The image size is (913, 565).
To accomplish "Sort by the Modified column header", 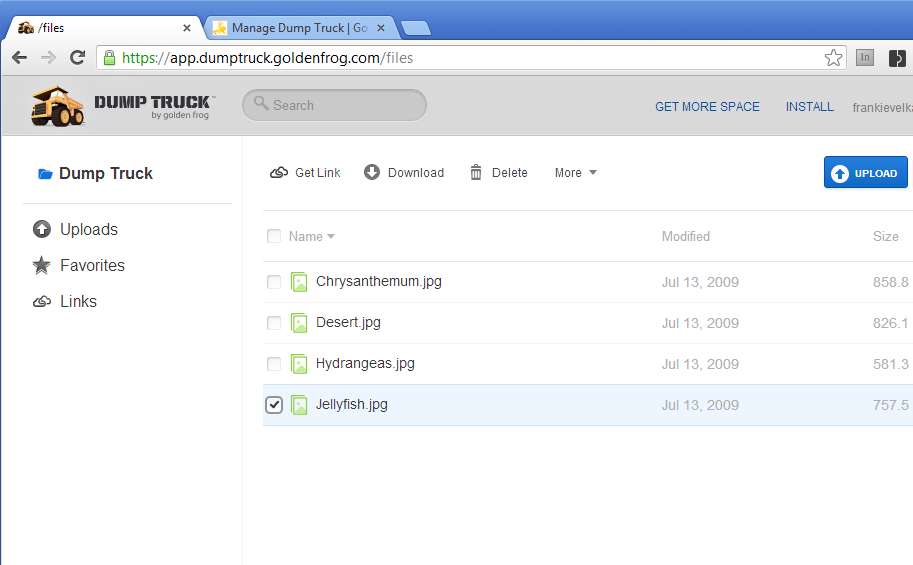I will pyautogui.click(x=685, y=236).
